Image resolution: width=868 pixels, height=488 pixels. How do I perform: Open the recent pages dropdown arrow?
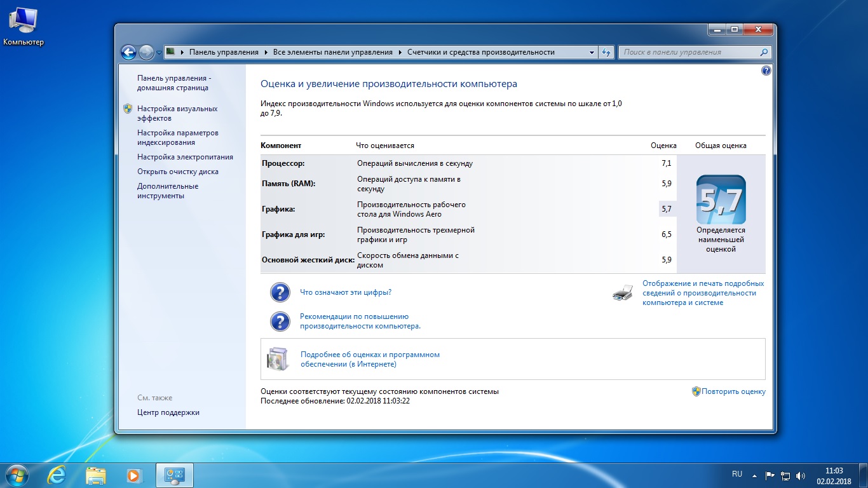click(159, 53)
